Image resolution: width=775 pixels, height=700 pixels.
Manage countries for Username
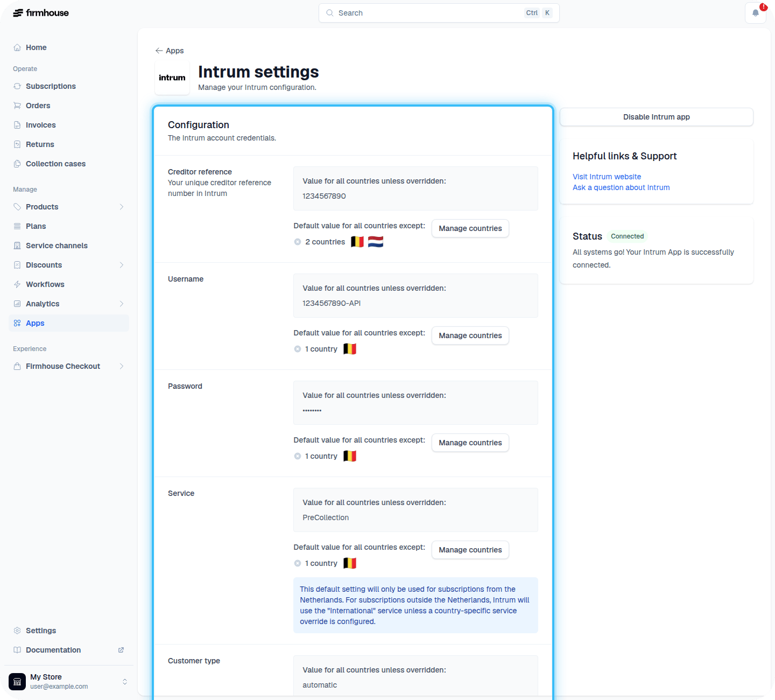coord(470,335)
